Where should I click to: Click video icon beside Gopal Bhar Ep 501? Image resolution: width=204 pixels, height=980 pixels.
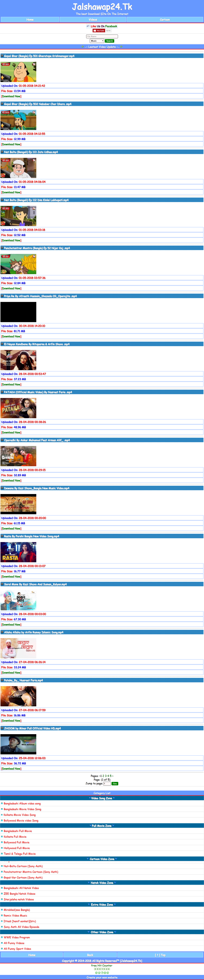tap(2, 56)
